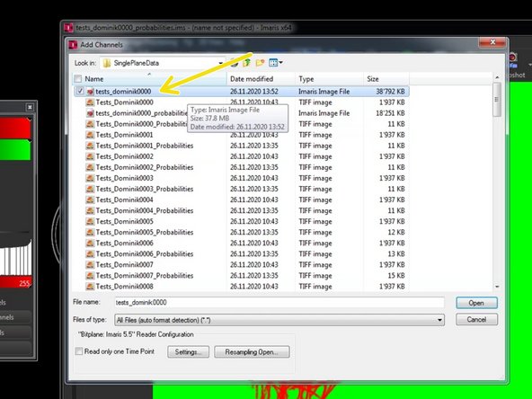
Task: Click the file icon of Tests_Dominik0006
Action: tap(90, 244)
